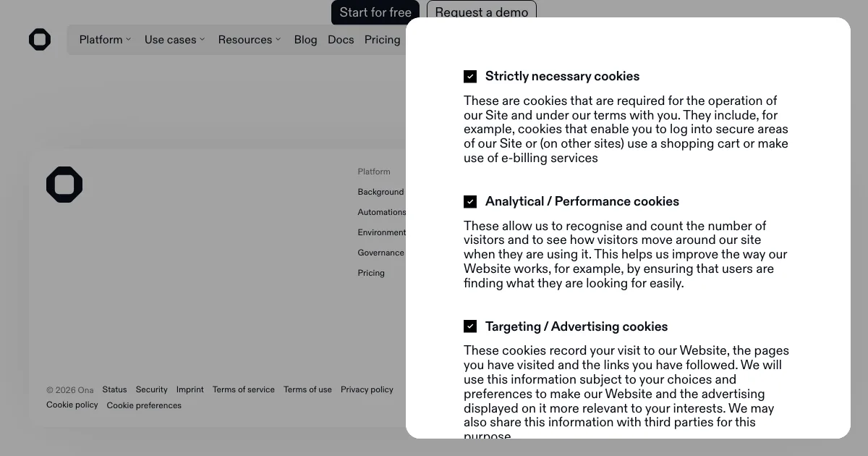Go to the Blog page
The width and height of the screenshot is (868, 456).
[305, 40]
